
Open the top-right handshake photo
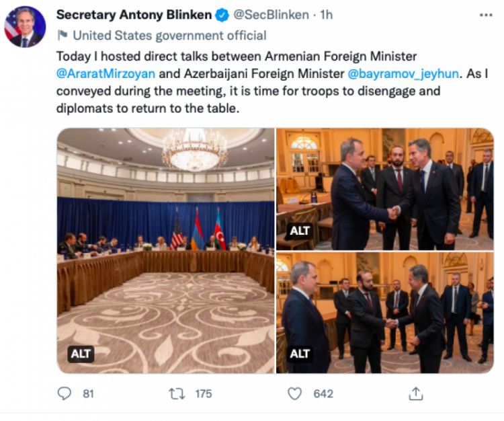[385, 188]
